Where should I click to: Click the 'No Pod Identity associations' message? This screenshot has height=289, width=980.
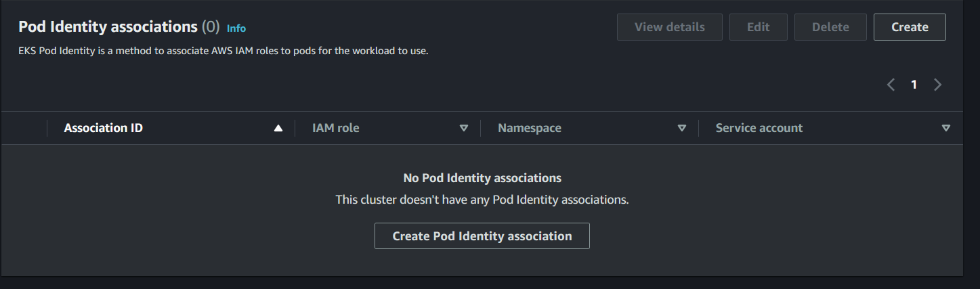coord(482,178)
